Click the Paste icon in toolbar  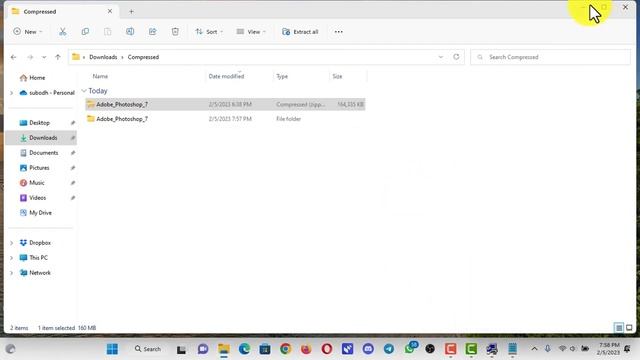pyautogui.click(x=107, y=31)
